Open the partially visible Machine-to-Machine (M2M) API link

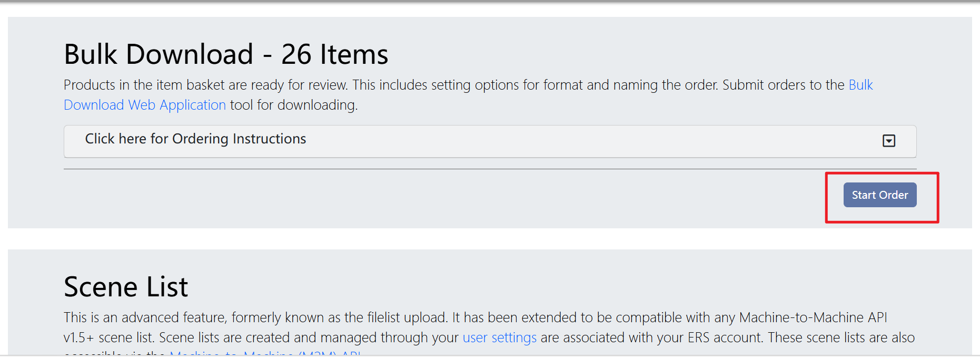265,353
